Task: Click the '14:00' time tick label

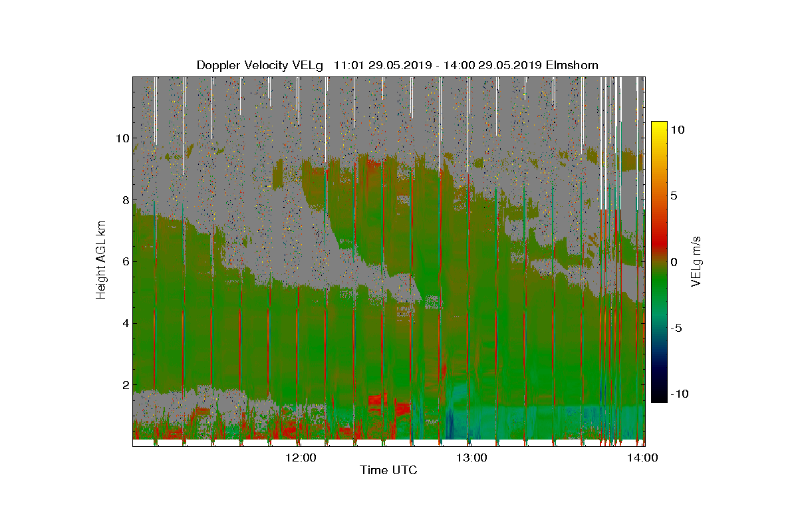Action: 644,458
